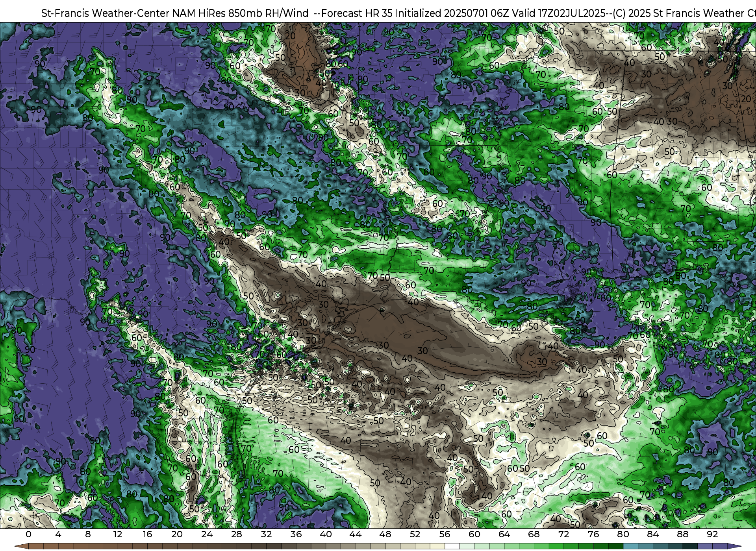The image size is (756, 551).
Task: Click the 'Valid 17Z02JUL2025' timestamp
Action: [559, 13]
